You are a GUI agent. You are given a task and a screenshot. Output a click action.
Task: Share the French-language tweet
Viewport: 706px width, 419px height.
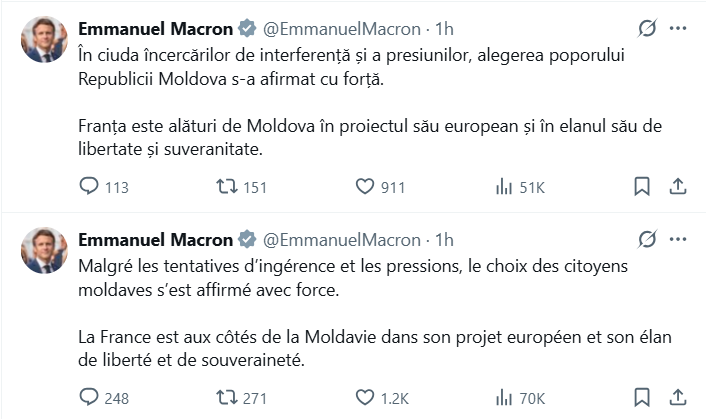(x=677, y=398)
